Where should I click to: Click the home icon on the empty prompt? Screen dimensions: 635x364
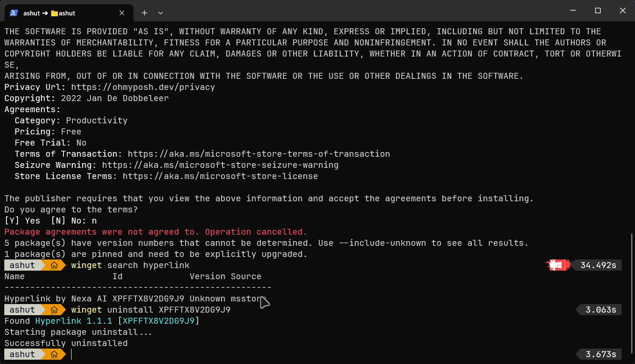coord(54,355)
